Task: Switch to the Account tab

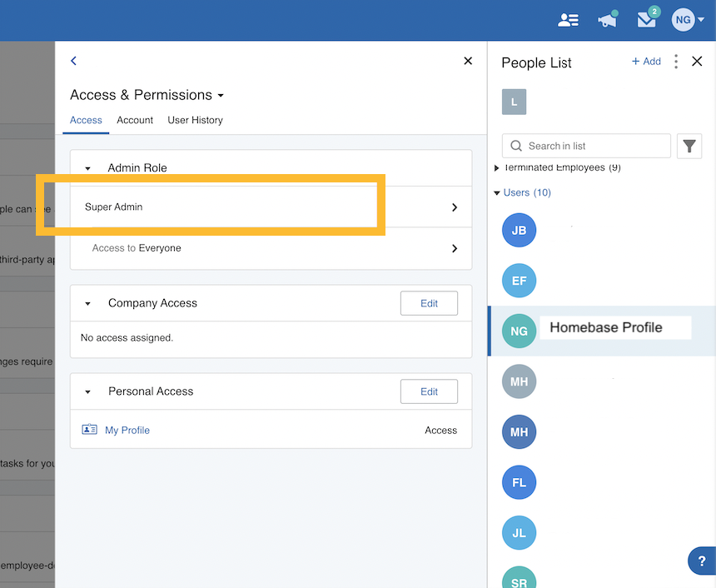Action: pyautogui.click(x=135, y=120)
